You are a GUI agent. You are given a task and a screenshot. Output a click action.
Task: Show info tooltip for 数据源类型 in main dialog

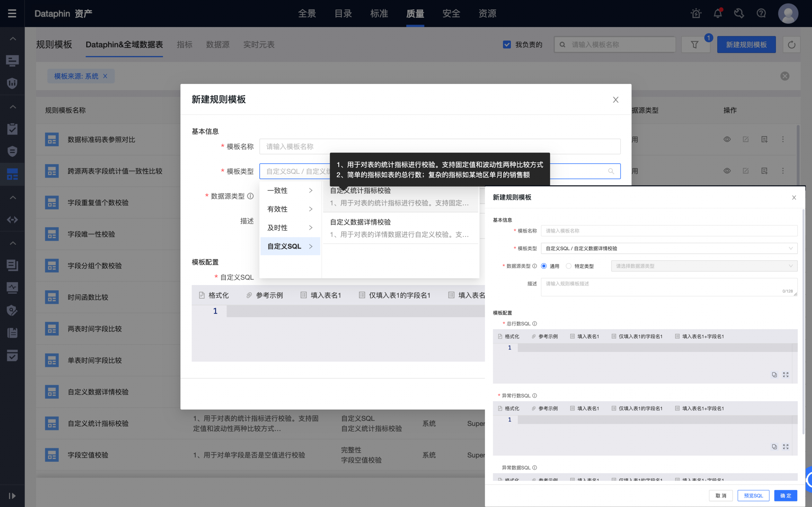(250, 196)
